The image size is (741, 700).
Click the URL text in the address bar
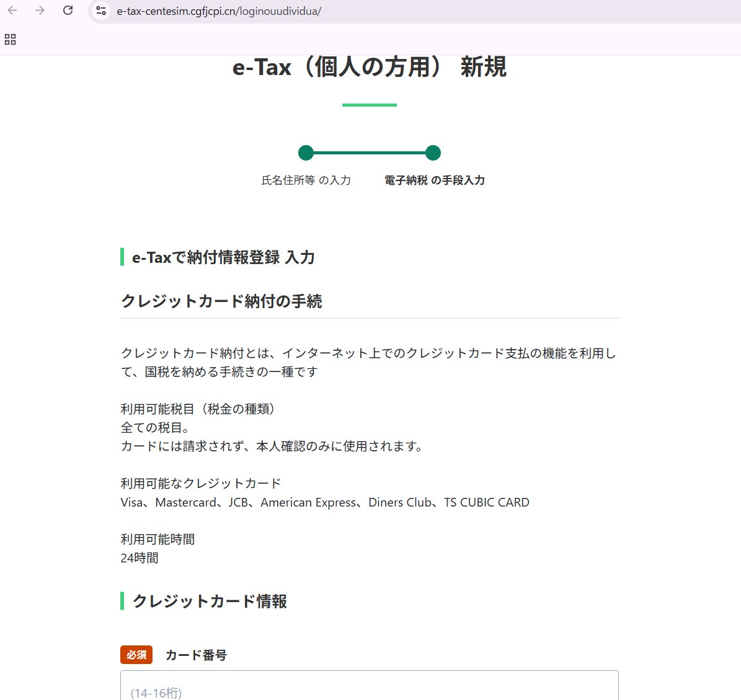[x=219, y=11]
